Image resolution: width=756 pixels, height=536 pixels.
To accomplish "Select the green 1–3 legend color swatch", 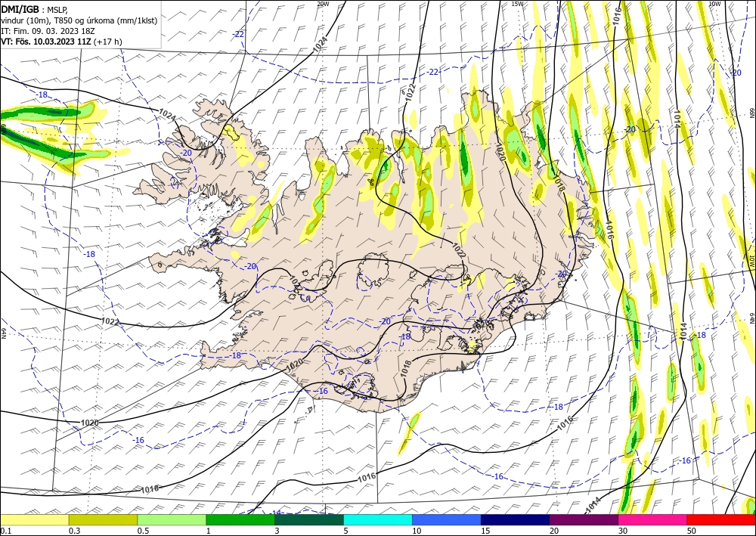I will point(240,519).
